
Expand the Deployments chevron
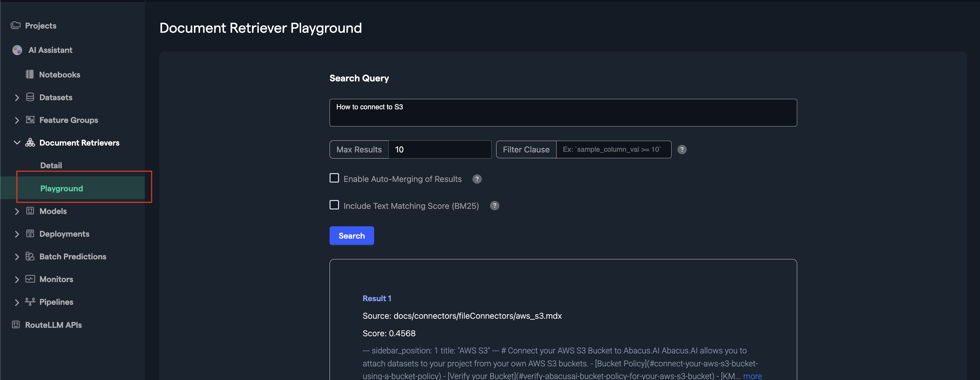tap(17, 234)
